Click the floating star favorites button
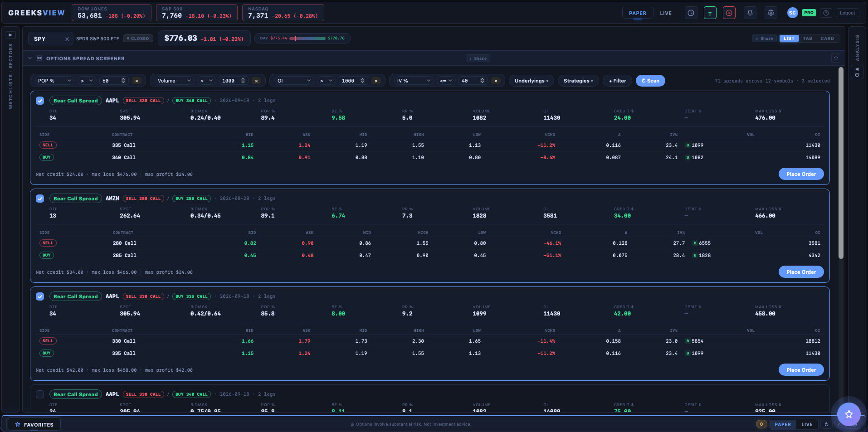Viewport: 868px width, 432px height. pos(848,414)
